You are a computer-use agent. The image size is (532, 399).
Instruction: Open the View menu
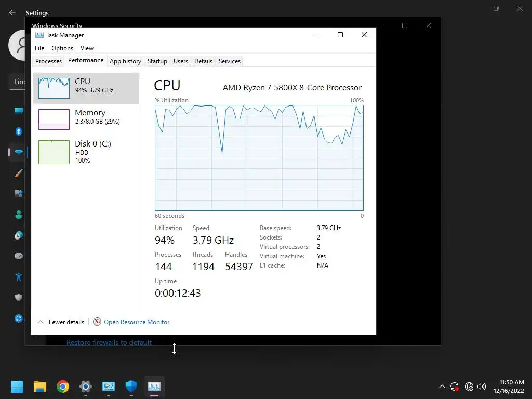pos(87,48)
